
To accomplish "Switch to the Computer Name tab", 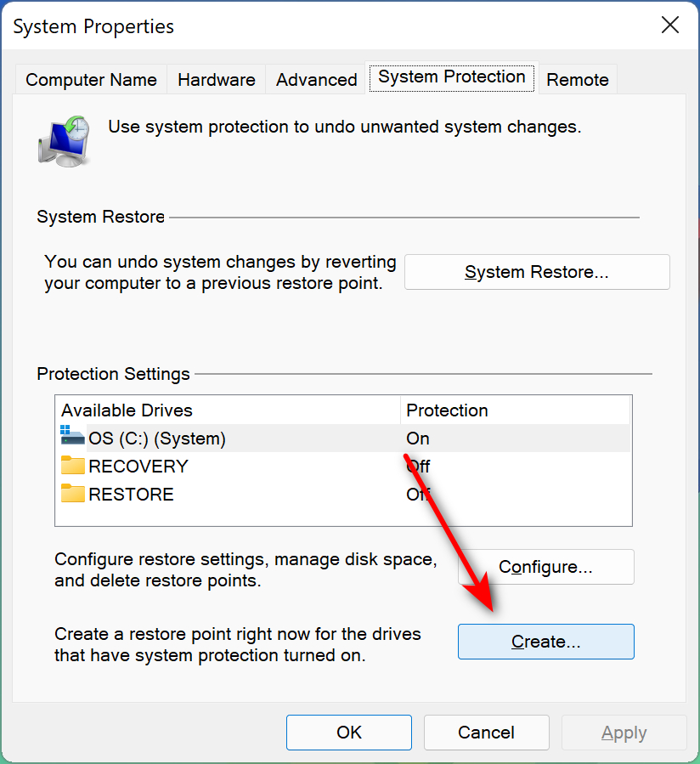I will pyautogui.click(x=91, y=80).
